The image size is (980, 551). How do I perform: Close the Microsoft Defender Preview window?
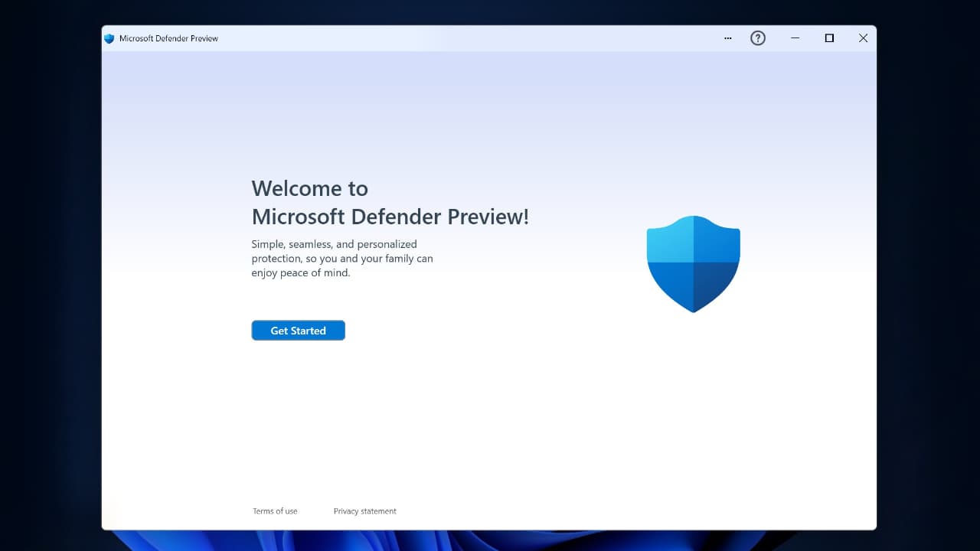point(863,38)
